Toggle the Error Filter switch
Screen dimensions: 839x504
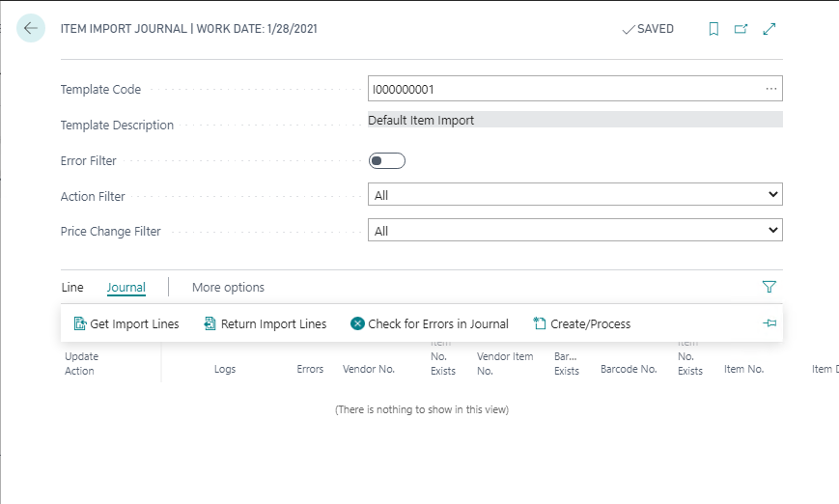[387, 160]
